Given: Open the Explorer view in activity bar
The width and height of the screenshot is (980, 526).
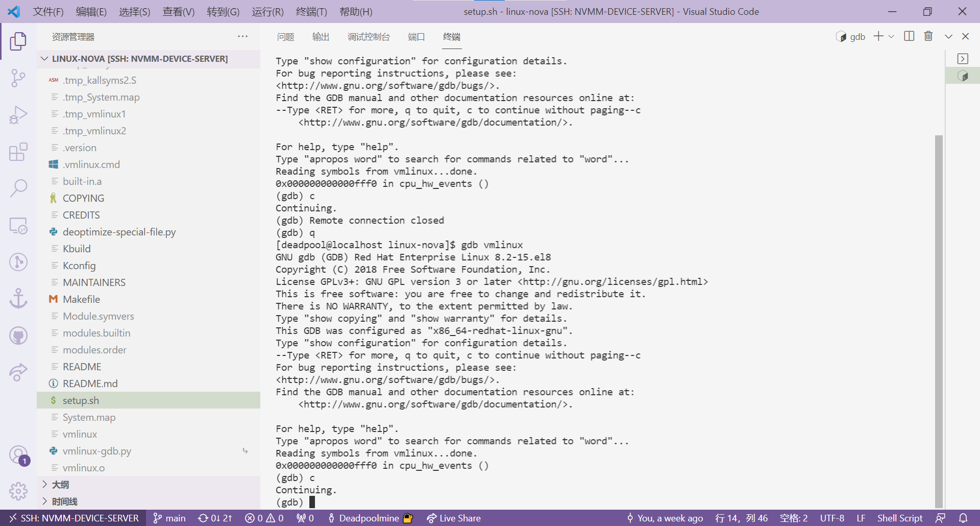Looking at the screenshot, I should point(18,41).
